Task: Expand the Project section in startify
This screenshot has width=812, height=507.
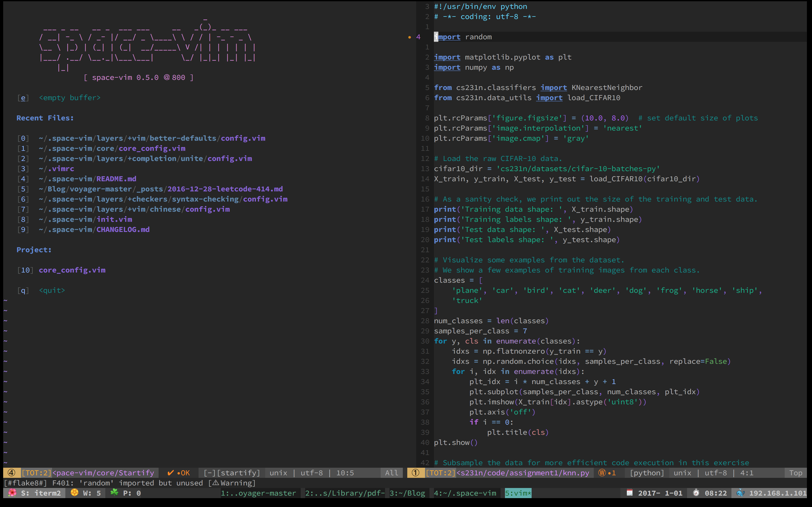Action: [33, 249]
